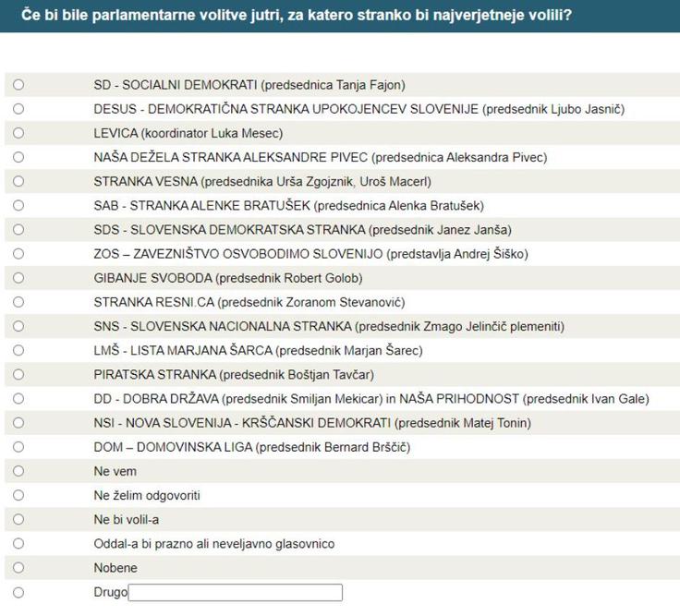The height and width of the screenshot is (616, 680).
Task: Click the 'SD - SOCIALNI DEMOKRATI' label text
Action: click(176, 85)
